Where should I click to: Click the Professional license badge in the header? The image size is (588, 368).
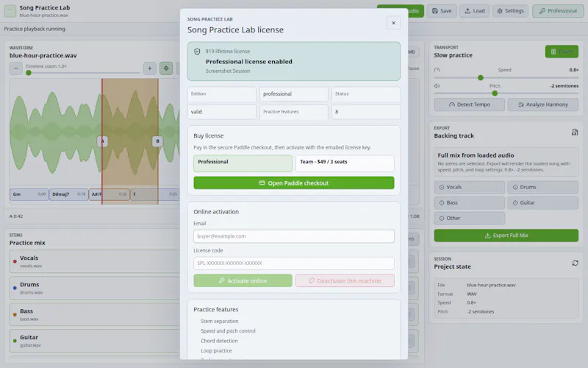click(x=558, y=11)
